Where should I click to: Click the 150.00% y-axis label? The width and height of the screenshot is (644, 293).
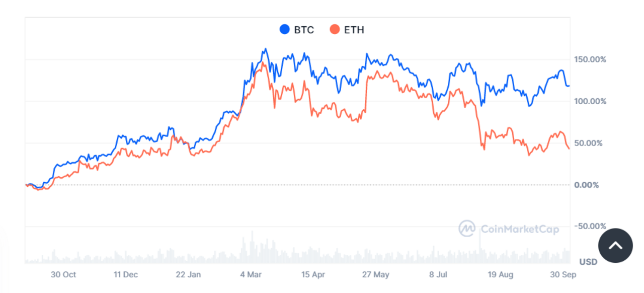click(590, 59)
